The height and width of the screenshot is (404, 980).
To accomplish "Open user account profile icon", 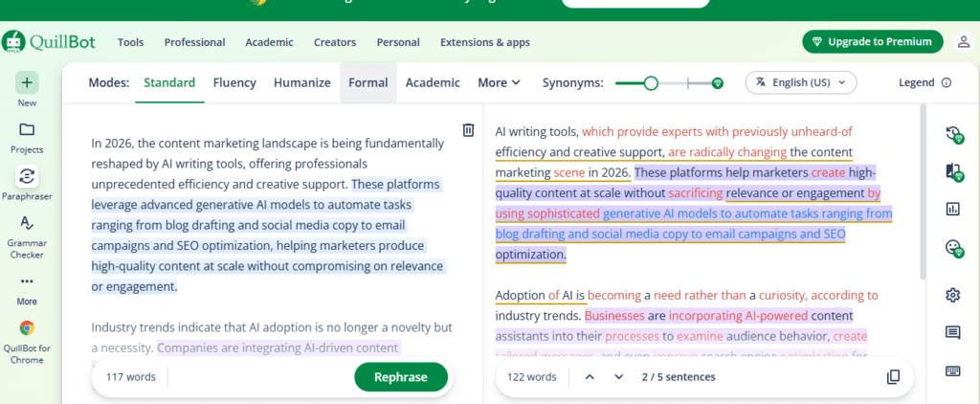I will (x=963, y=42).
